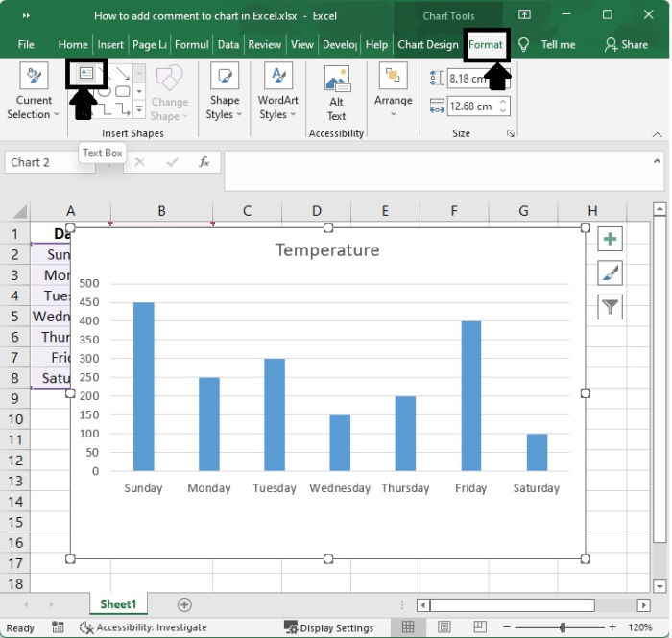The height and width of the screenshot is (638, 672).
Task: Click the Insert Function fx icon
Action: tap(204, 162)
